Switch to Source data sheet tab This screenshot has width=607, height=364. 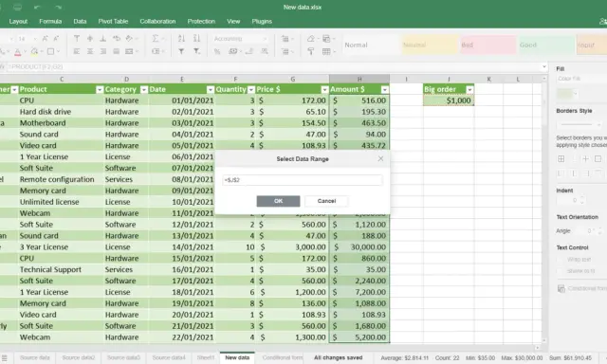click(35, 357)
